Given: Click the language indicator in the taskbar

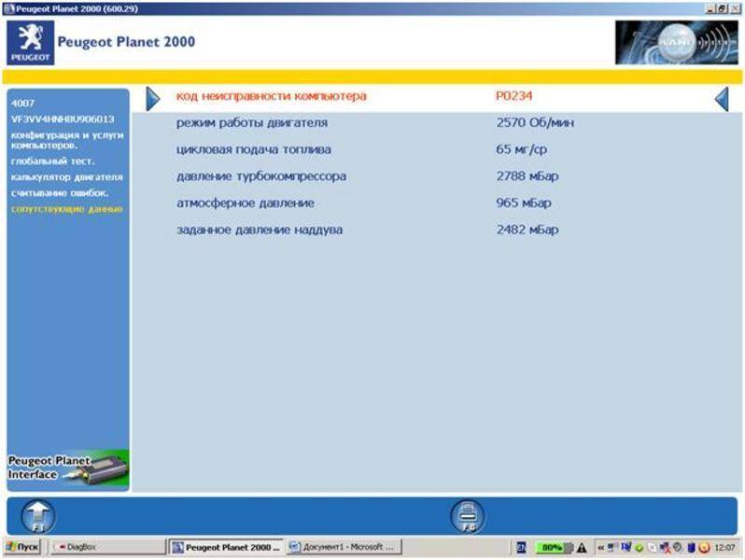Looking at the screenshot, I should click(521, 547).
